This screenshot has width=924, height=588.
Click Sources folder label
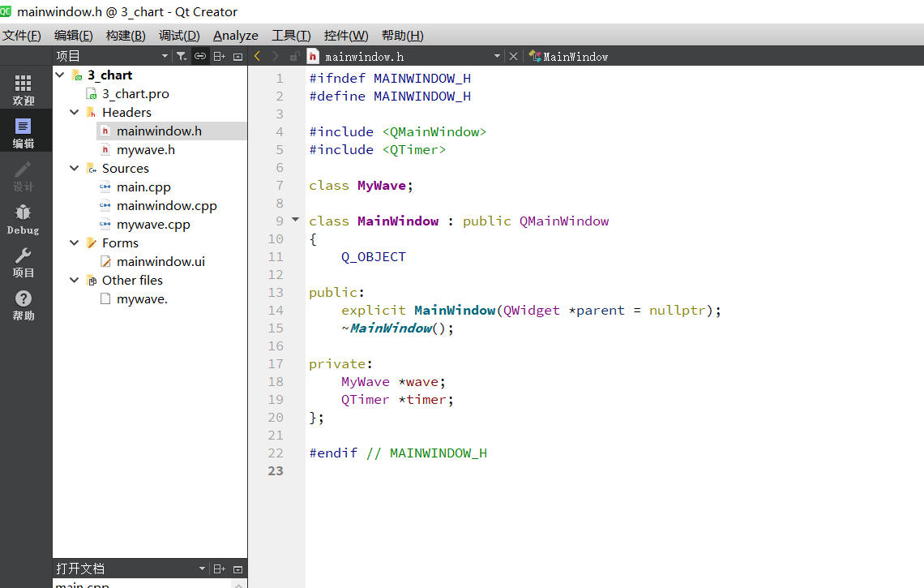point(125,168)
